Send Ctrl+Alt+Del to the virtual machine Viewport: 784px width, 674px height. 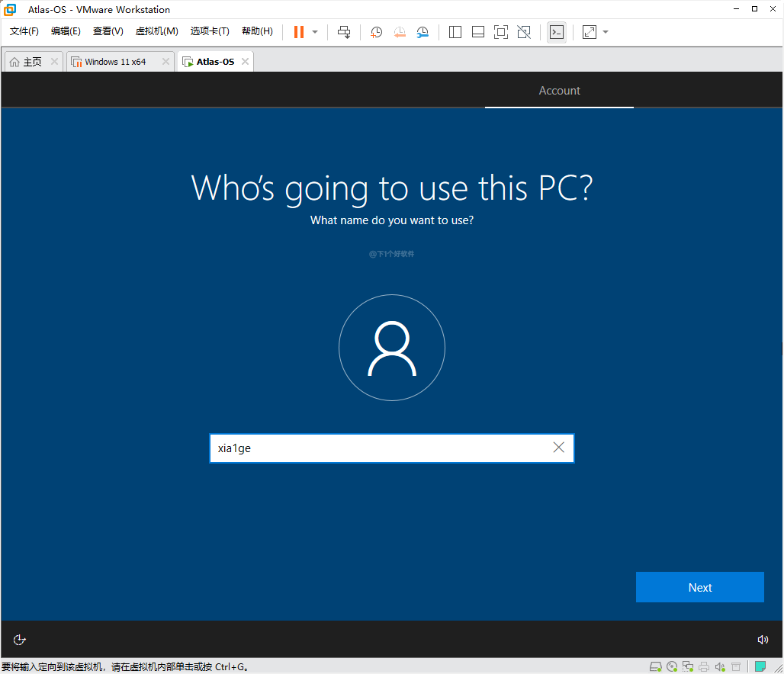(x=344, y=32)
